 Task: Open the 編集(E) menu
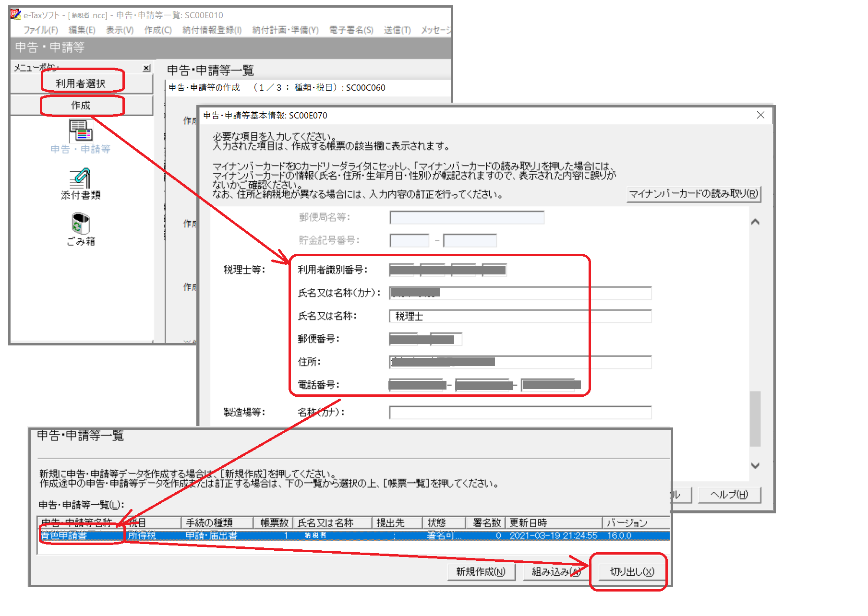click(x=82, y=30)
